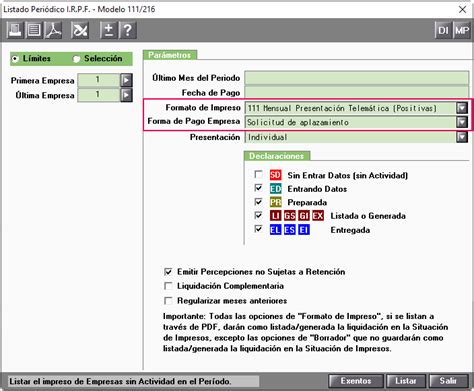Click the printer icon in toolbar
The height and width of the screenshot is (391, 474).
[x=15, y=30]
